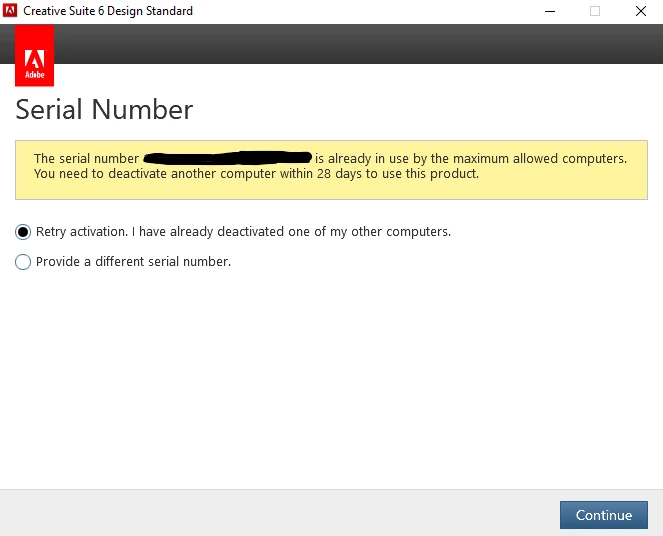
Task: Click the red Adobe logo
Action: 34,55
